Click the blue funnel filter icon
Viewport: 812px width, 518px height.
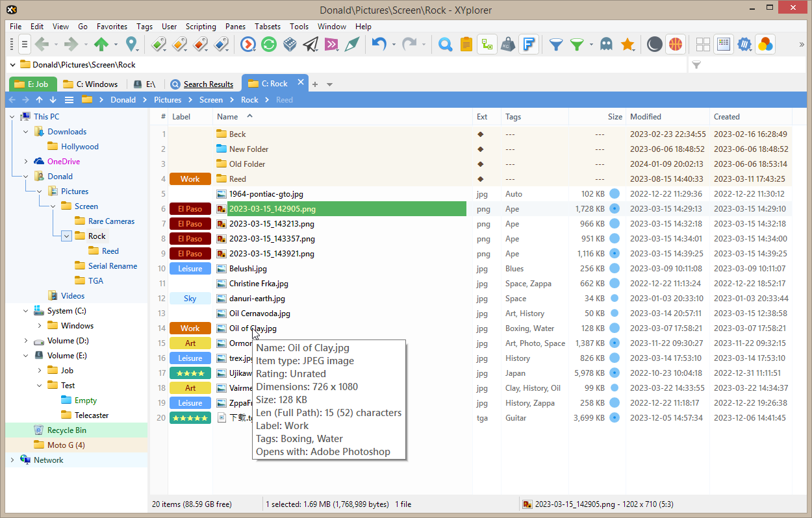[x=556, y=44]
